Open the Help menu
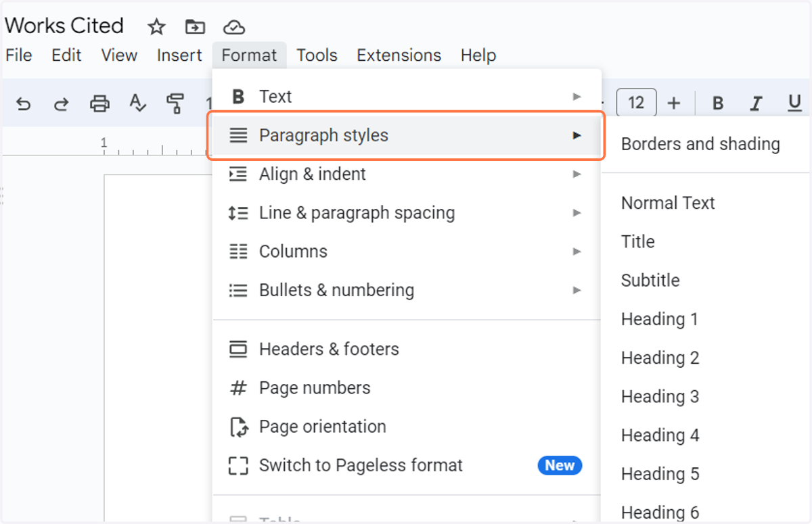 (478, 55)
